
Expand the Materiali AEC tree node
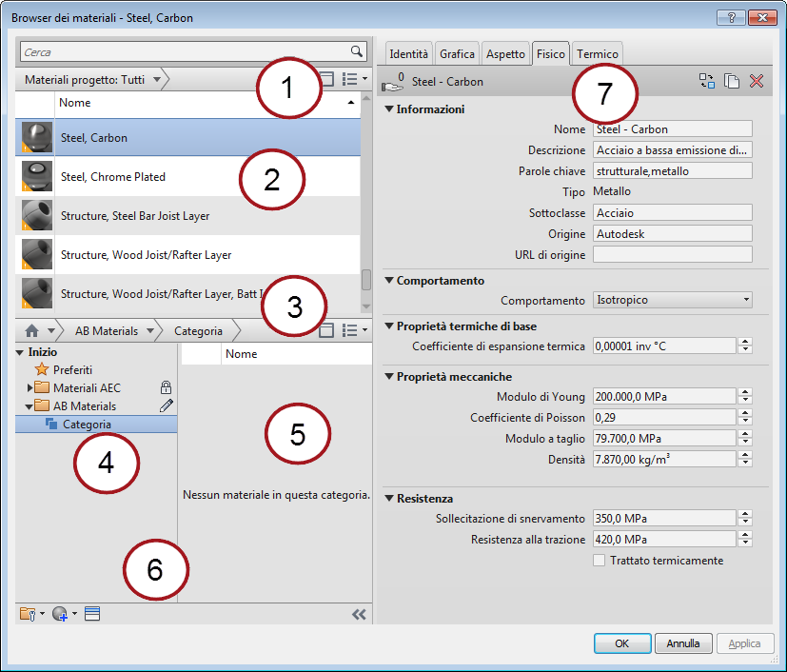(x=30, y=387)
